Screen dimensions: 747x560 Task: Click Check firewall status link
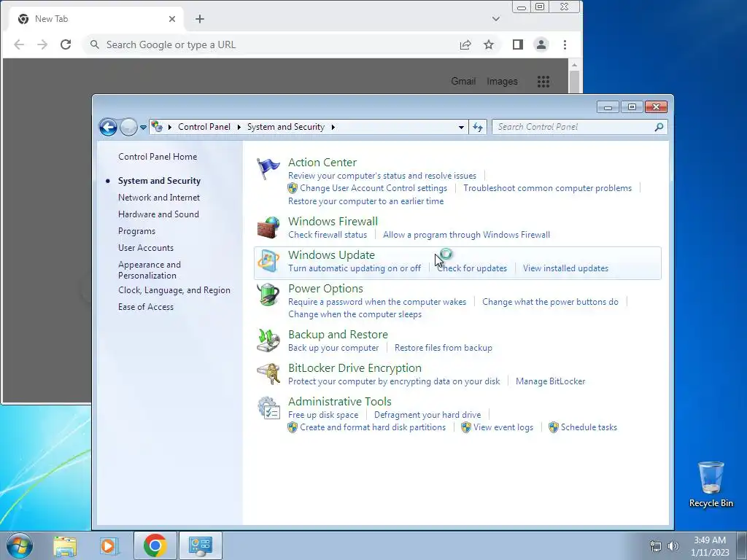[x=328, y=235]
